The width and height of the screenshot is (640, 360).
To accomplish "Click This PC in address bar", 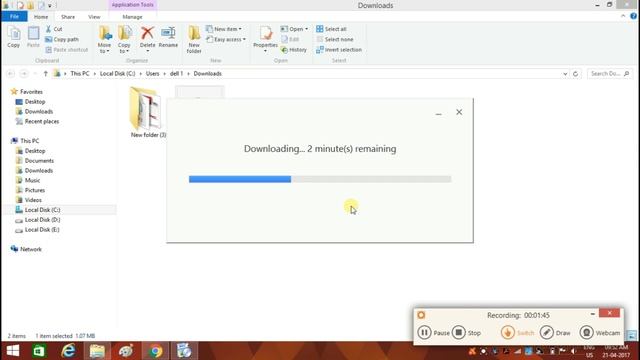I will point(80,73).
